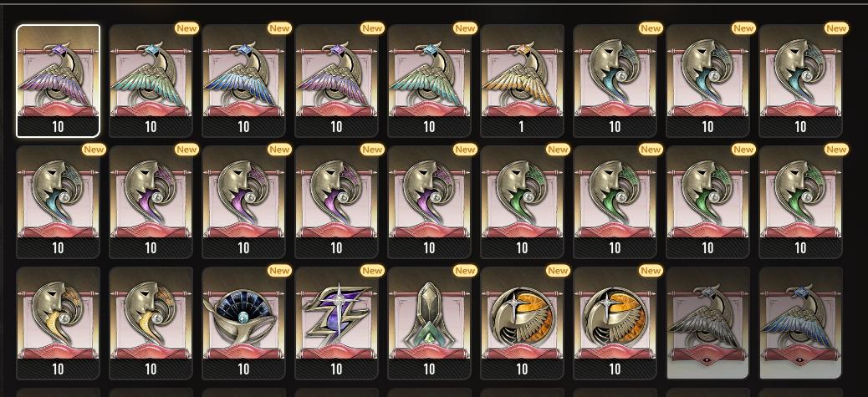The height and width of the screenshot is (397, 868).
Task: Open the dark fan-shaped emblem card
Action: (243, 323)
